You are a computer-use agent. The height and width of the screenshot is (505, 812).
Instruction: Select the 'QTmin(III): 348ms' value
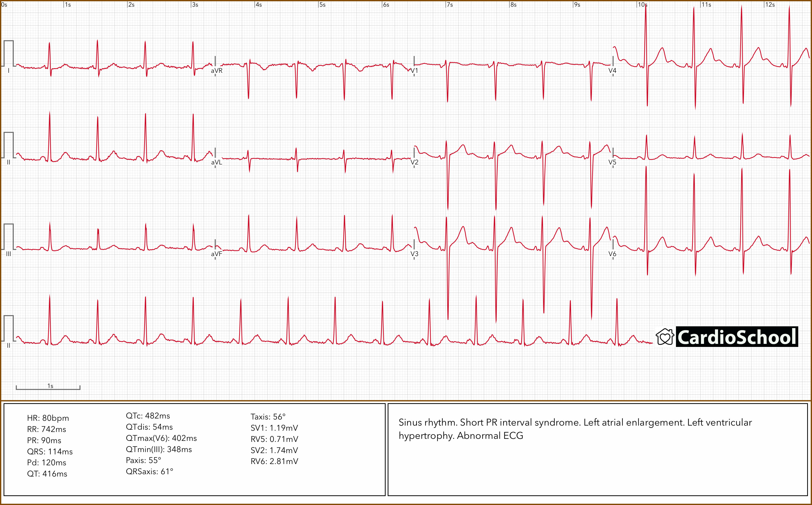coord(159,450)
